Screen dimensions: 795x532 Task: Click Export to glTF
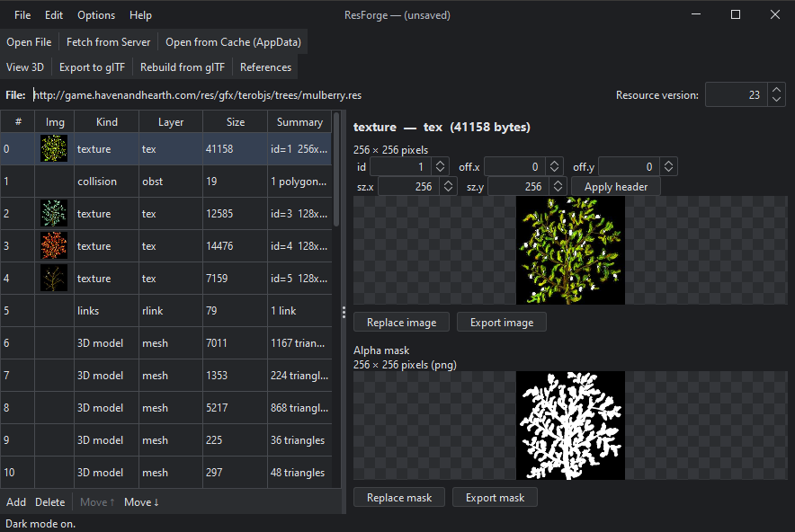tap(92, 66)
